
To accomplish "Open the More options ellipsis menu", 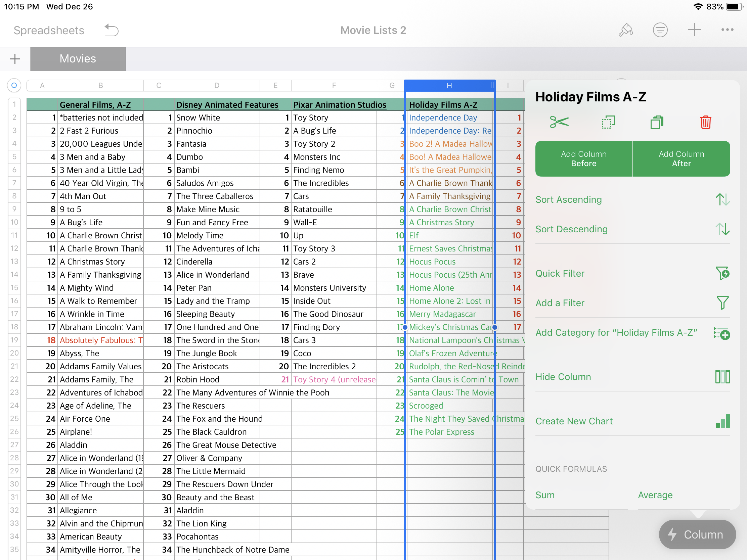I will point(727,30).
